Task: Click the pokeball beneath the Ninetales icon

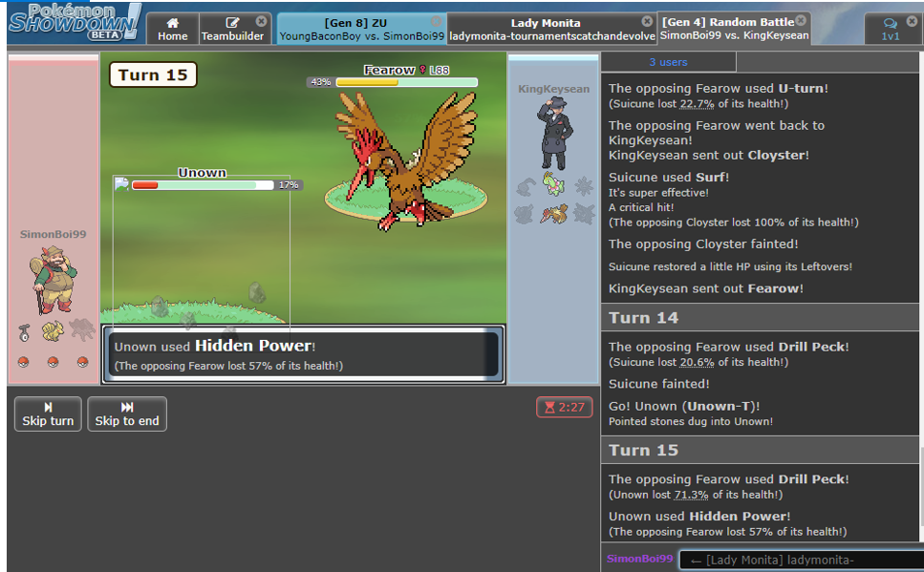Action: 54,362
